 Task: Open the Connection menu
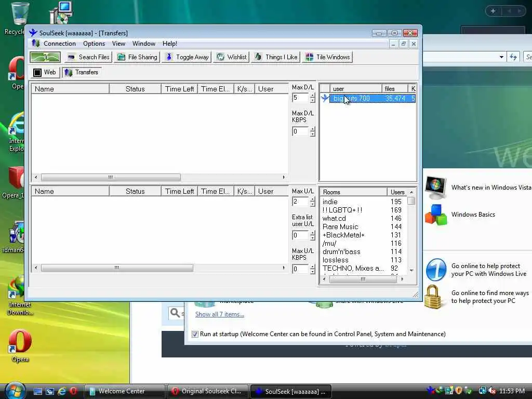[59, 44]
